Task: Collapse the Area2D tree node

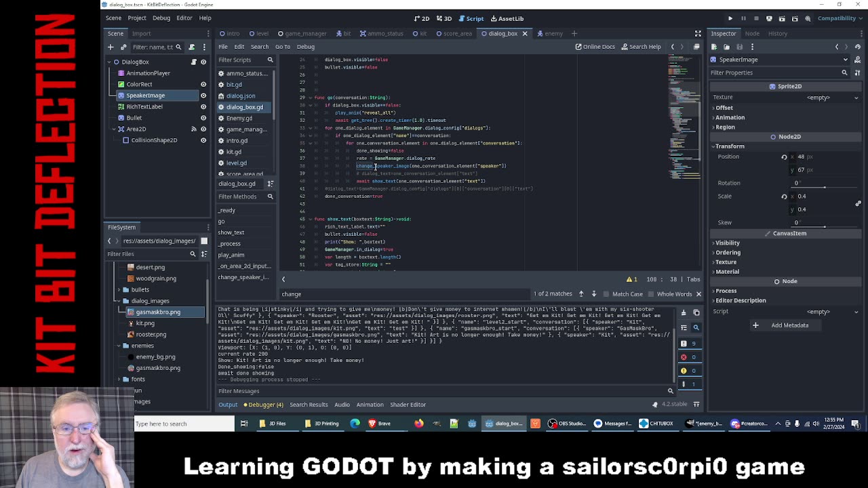Action: coord(113,129)
